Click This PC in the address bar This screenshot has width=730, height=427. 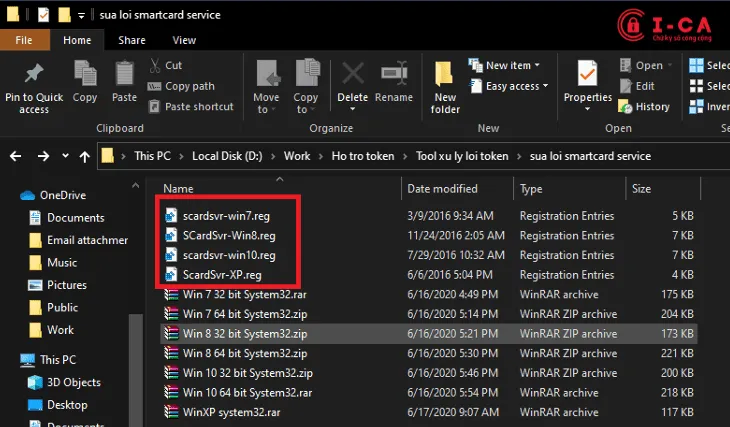click(x=152, y=156)
